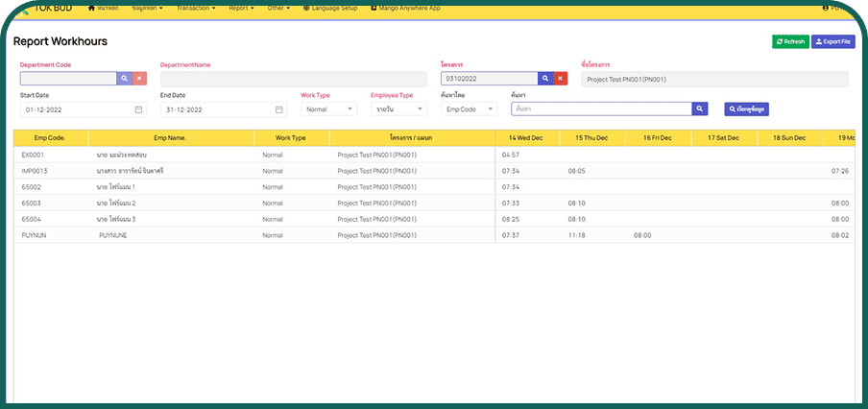The width and height of the screenshot is (868, 409).
Task: Click the keyword search magnifier button
Action: (700, 109)
